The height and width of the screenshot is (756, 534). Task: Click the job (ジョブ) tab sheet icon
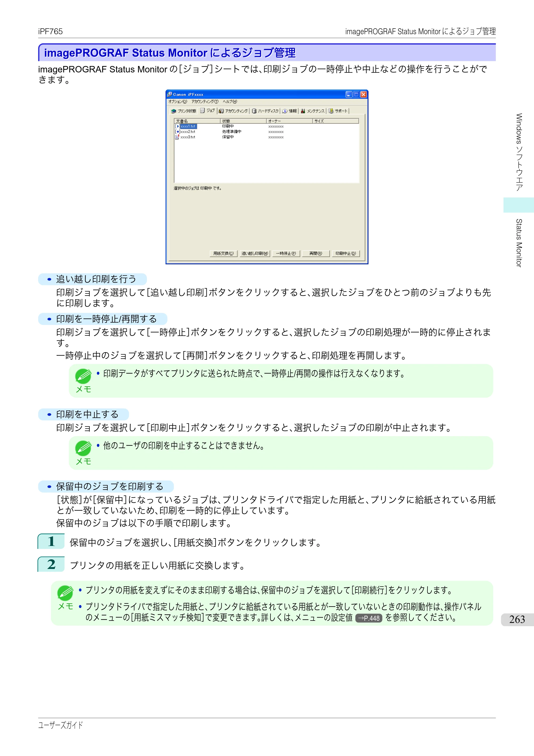(x=202, y=111)
